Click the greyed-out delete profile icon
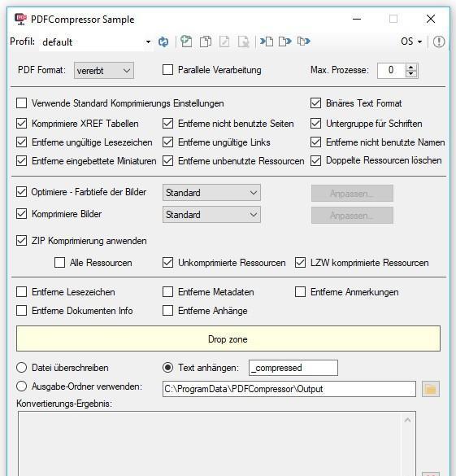 point(244,41)
